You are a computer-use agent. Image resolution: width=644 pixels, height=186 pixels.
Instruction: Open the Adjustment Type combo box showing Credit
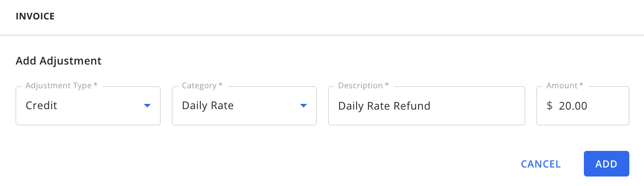click(88, 105)
